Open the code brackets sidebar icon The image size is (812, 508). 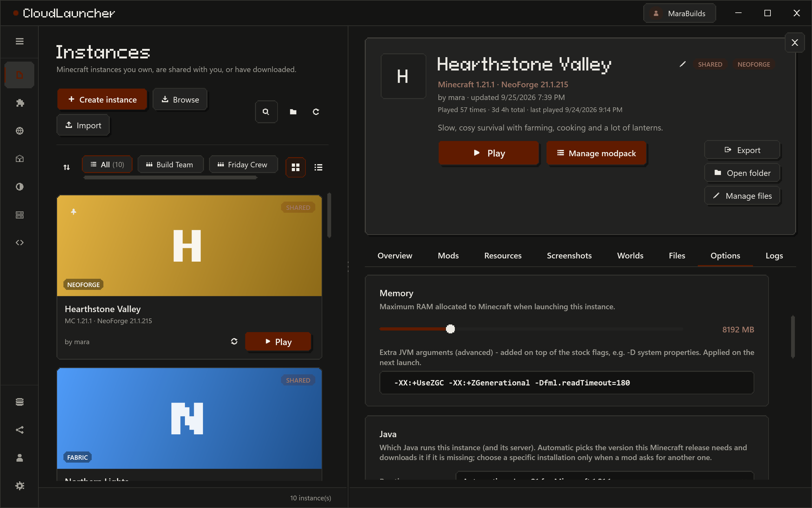(19, 243)
